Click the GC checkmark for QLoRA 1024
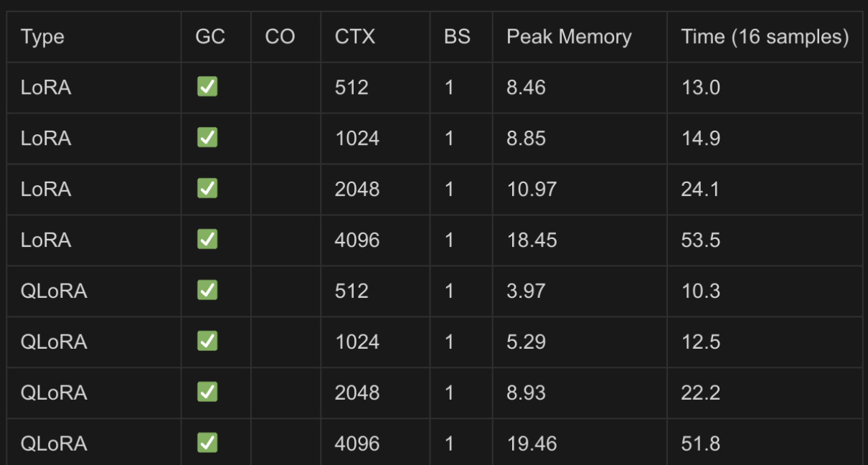Viewport: 868px width, 465px height. pyautogui.click(x=207, y=341)
